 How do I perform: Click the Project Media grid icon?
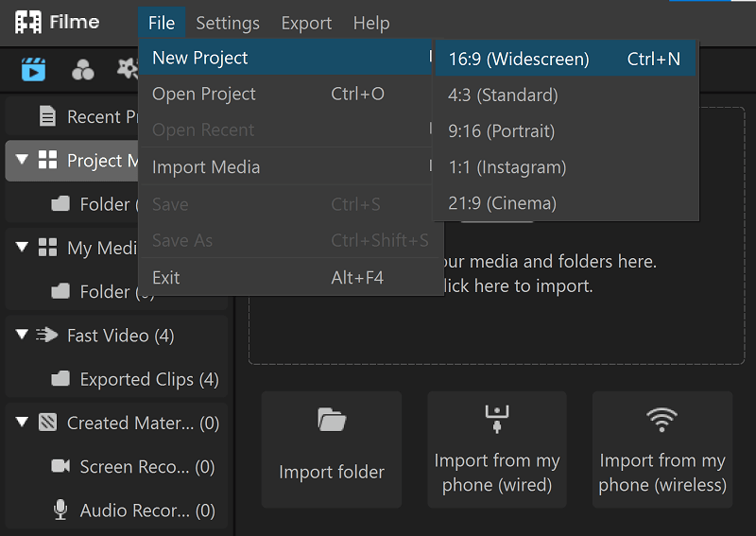coord(47,160)
